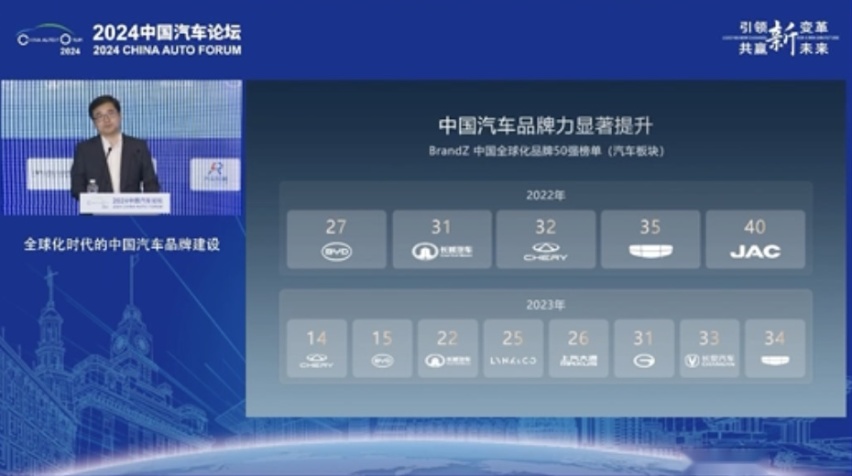
Task: Click the '共赢未来' slogan text at top right
Action: click(783, 48)
